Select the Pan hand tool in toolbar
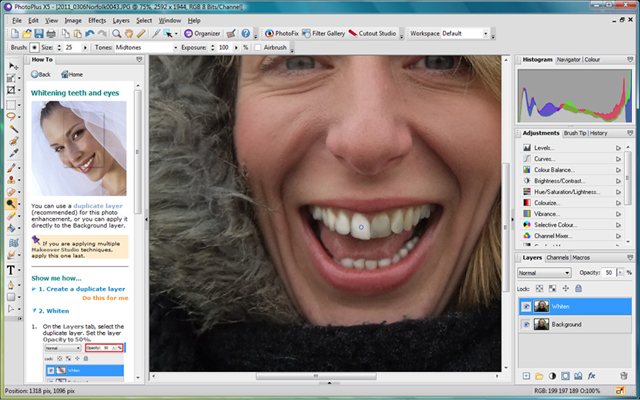Image resolution: width=640 pixels, height=400 pixels. click(x=129, y=33)
